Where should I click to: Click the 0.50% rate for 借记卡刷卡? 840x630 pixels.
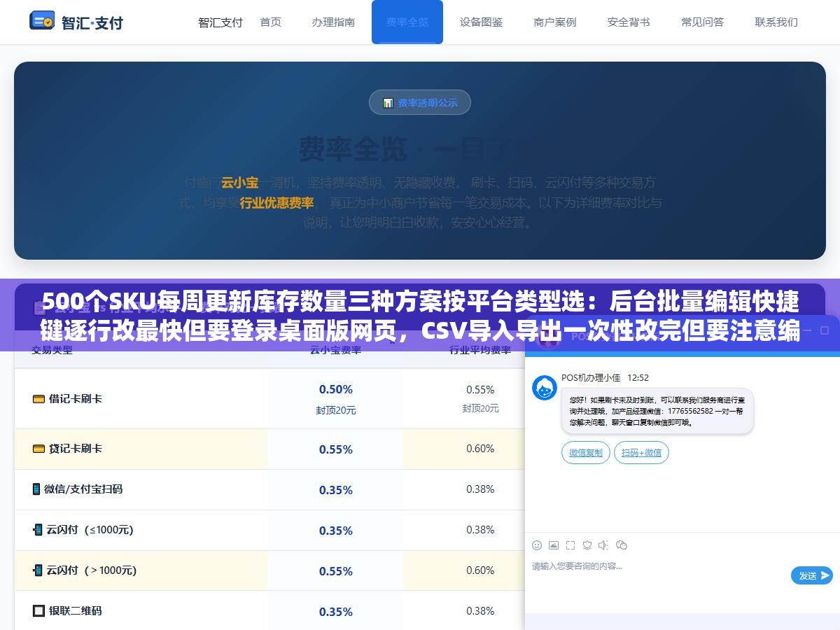336,389
